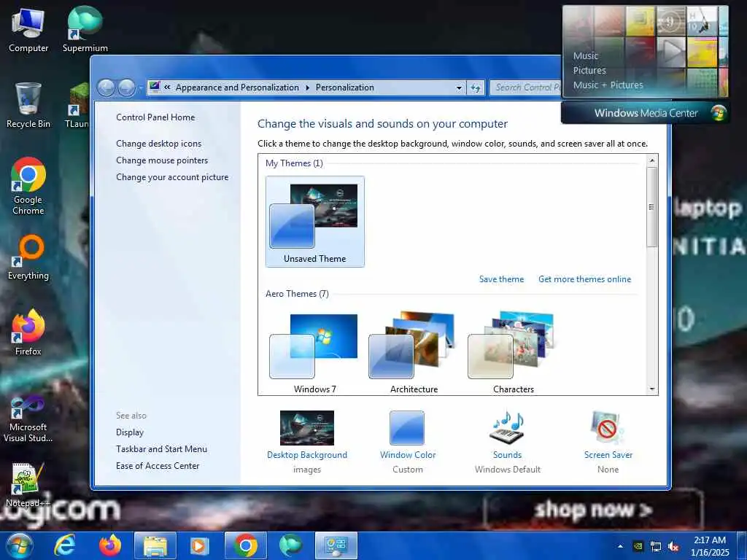Open Taskbar and Start Menu link
This screenshot has width=747, height=560.
(161, 448)
